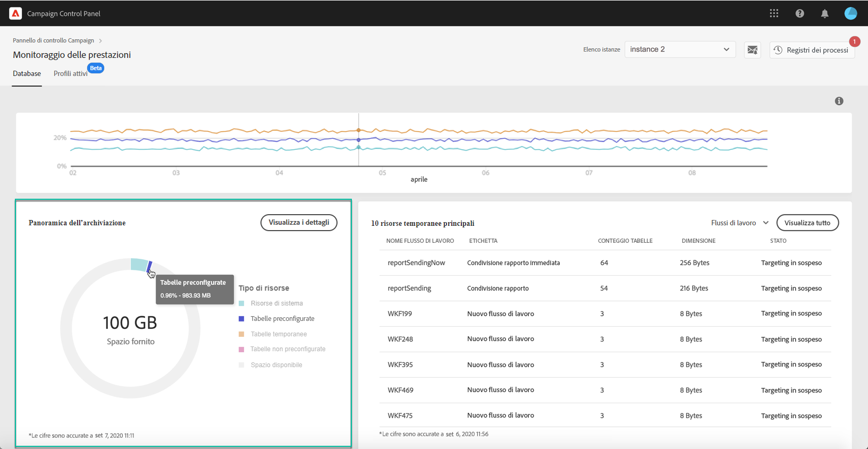Sort by CONTEGGIO TABELLE column header
Viewport: 868px width, 449px height.
coord(625,241)
